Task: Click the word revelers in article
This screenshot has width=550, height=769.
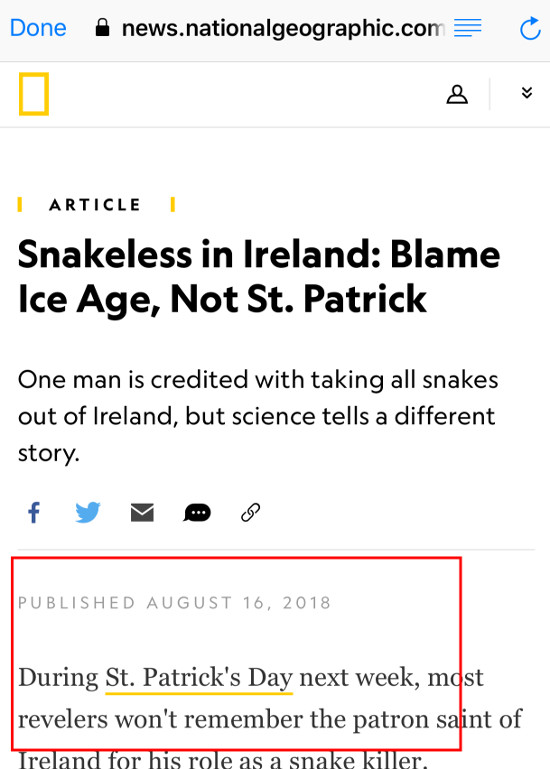Action: click(63, 720)
